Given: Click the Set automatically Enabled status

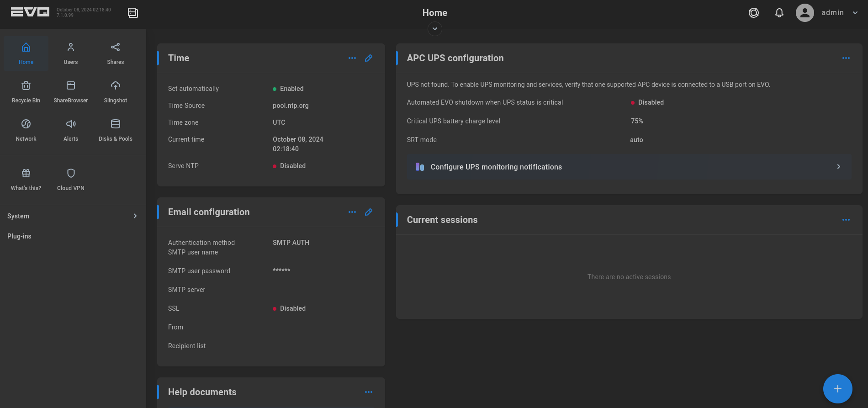Looking at the screenshot, I should 288,89.
